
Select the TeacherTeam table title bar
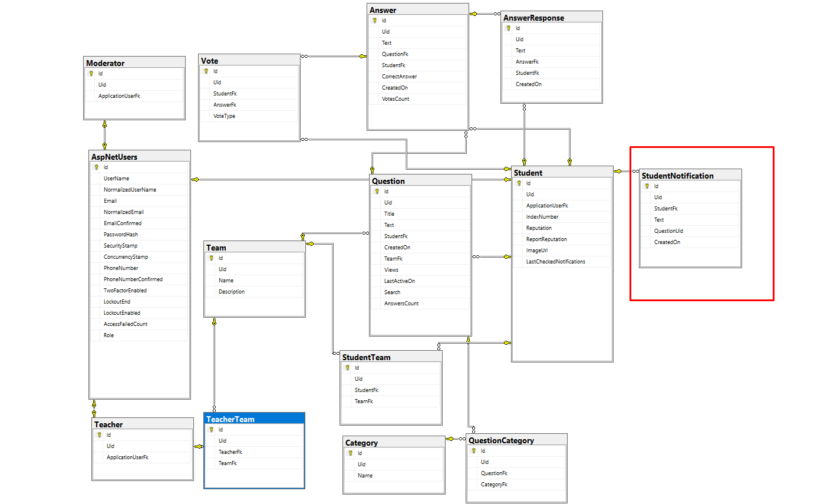[254, 419]
